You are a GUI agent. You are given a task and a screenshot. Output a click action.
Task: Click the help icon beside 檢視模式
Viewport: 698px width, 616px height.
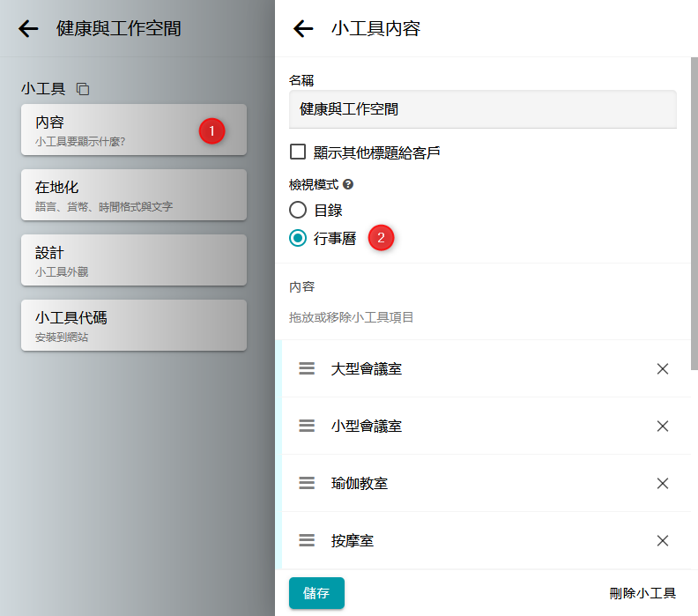tap(348, 185)
